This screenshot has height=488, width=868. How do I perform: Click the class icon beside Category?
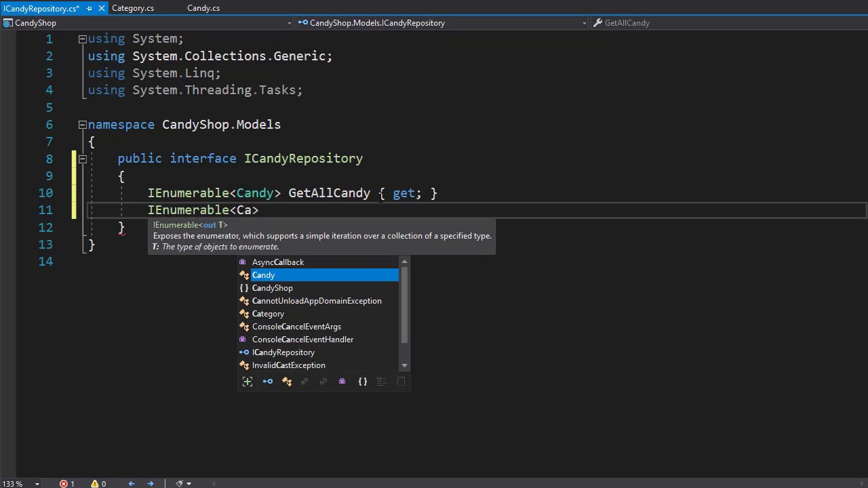pos(244,314)
